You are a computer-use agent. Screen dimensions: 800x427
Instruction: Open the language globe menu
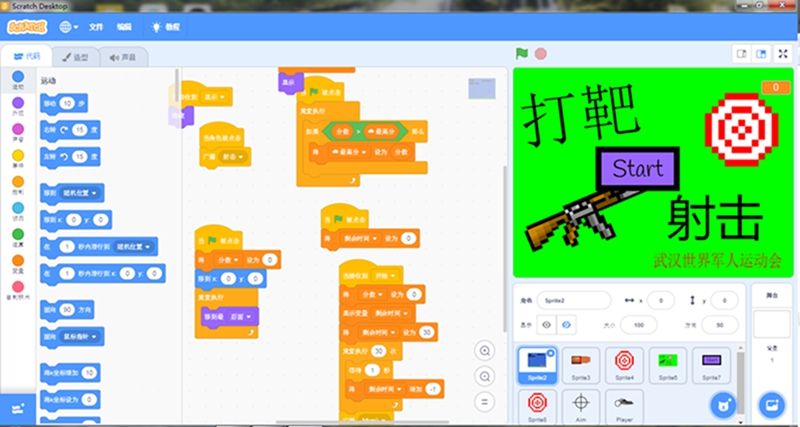(x=68, y=27)
